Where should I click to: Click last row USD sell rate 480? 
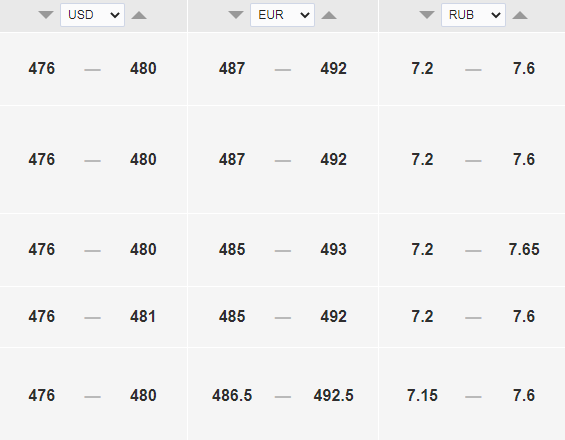coord(143,395)
